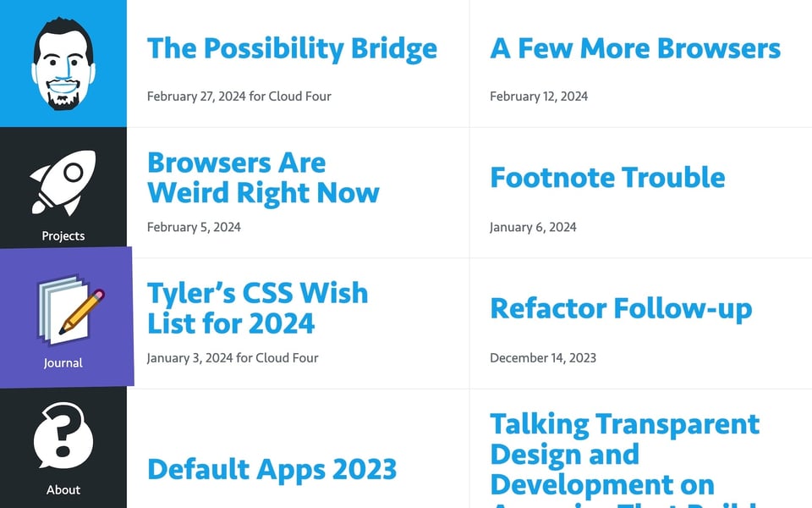This screenshot has width=812, height=508.
Task: Open "The Possibility Bridge" article
Action: [292, 48]
